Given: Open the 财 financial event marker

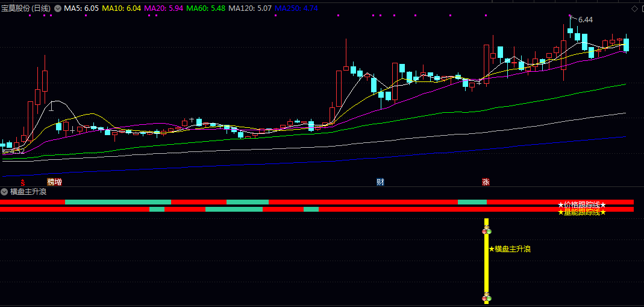Looking at the screenshot, I should [x=380, y=182].
